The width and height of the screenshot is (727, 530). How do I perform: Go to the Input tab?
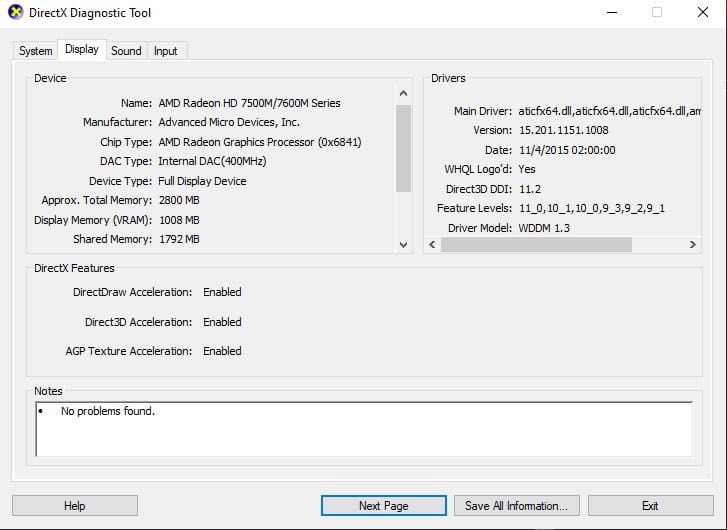[x=166, y=51]
